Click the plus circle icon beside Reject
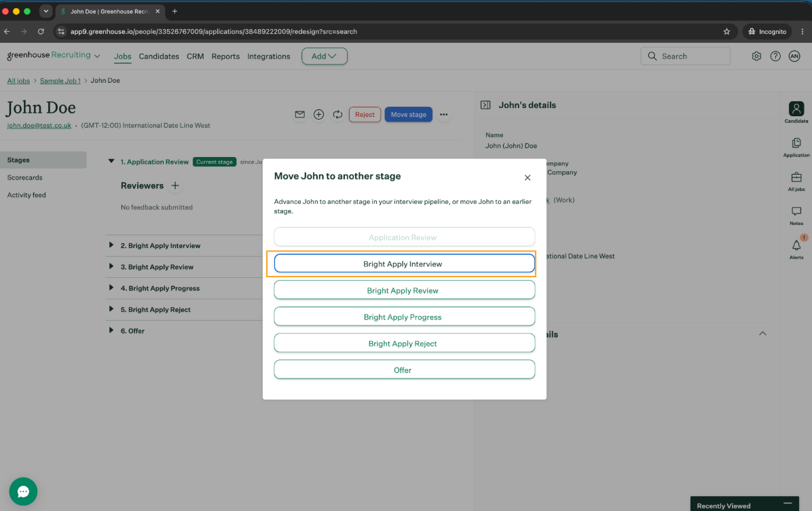 pyautogui.click(x=318, y=115)
